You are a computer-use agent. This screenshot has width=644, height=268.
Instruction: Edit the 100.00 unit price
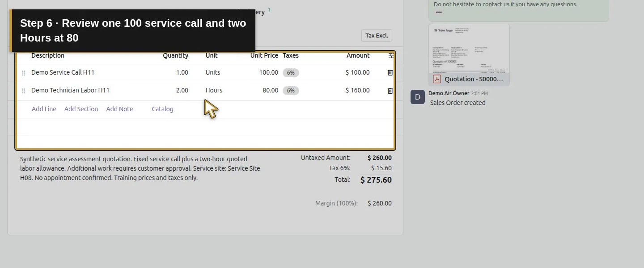[x=269, y=72]
